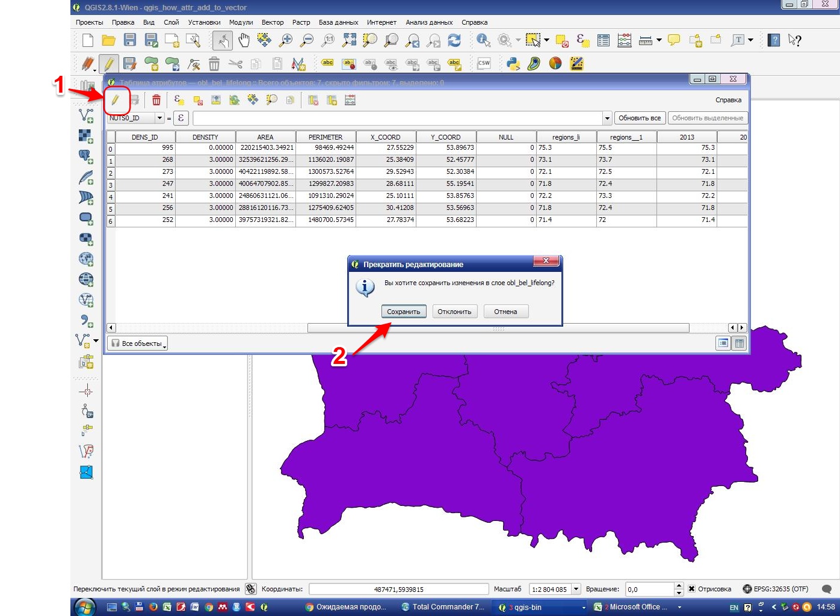
Task: Click Отмена in the dialog
Action: pyautogui.click(x=505, y=312)
